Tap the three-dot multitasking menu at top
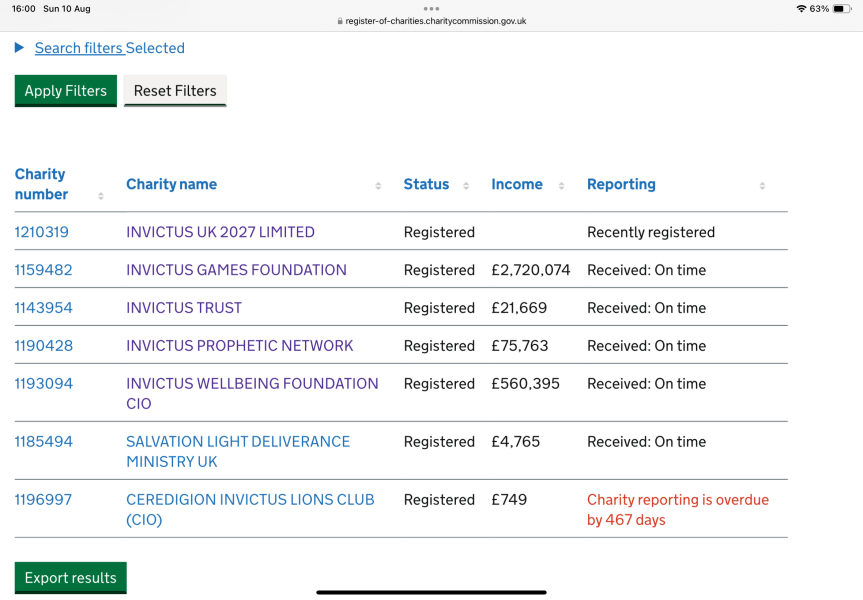Screen dimensions: 863x600 [432, 9]
